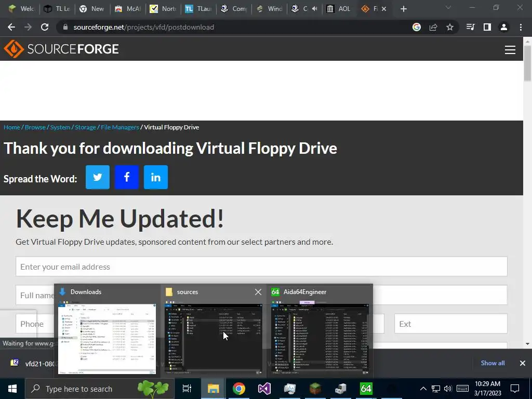The image size is (532, 399).
Task: Open Chrome from the taskbar
Action: coord(239,389)
